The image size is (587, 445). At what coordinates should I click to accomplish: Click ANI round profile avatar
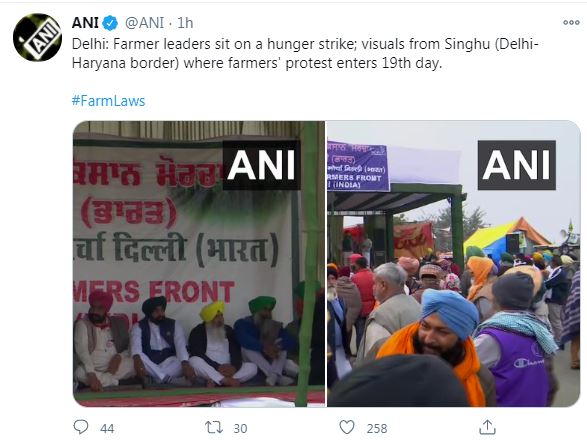tap(37, 37)
